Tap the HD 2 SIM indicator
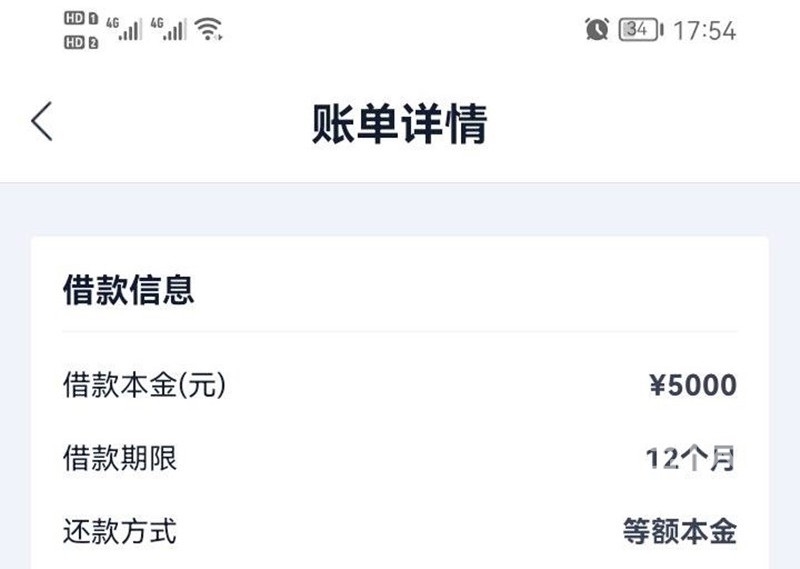The height and width of the screenshot is (569, 800). click(x=81, y=42)
